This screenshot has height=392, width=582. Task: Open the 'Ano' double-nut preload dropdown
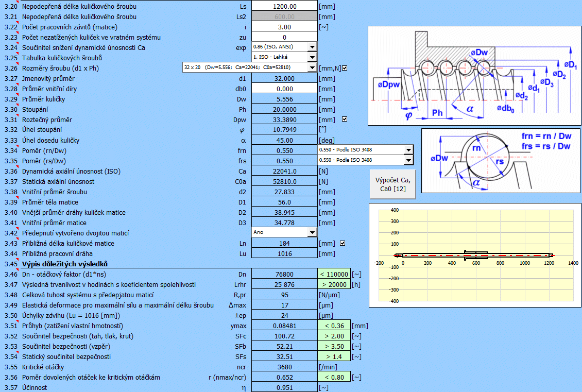tap(312, 232)
